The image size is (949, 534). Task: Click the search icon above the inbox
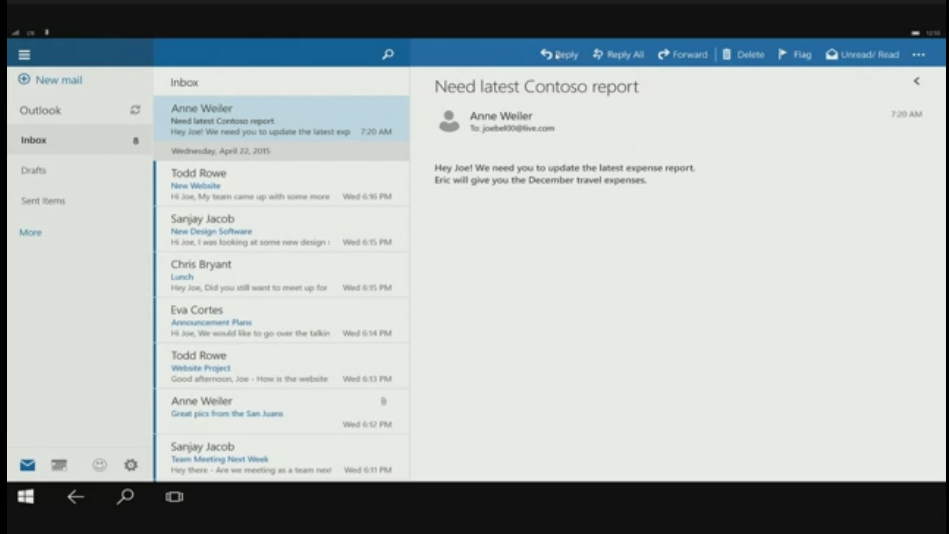coord(388,55)
